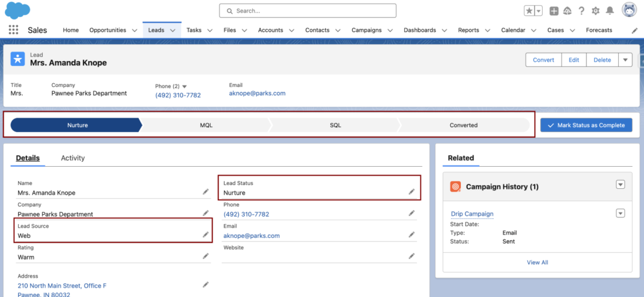
Task: Open Setup gear icon
Action: click(x=596, y=11)
